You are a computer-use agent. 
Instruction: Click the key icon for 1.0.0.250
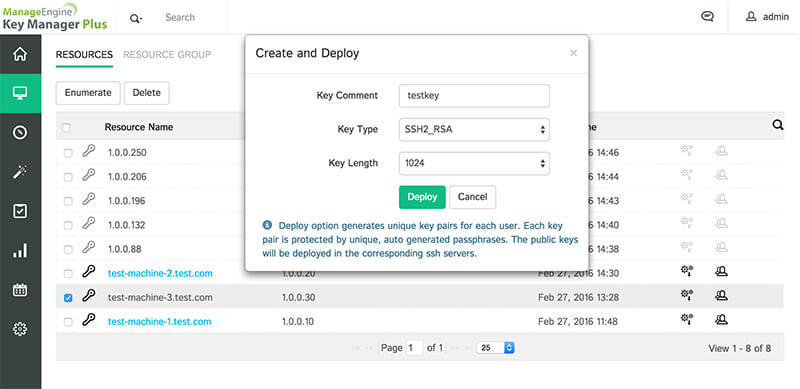(x=89, y=151)
